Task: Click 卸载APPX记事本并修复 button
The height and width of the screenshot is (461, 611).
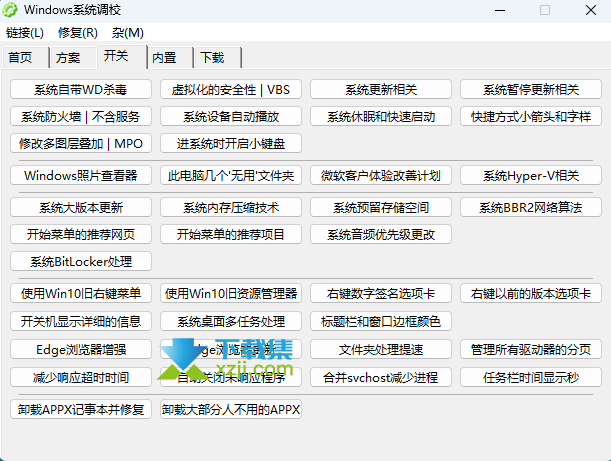Action: (x=81, y=409)
